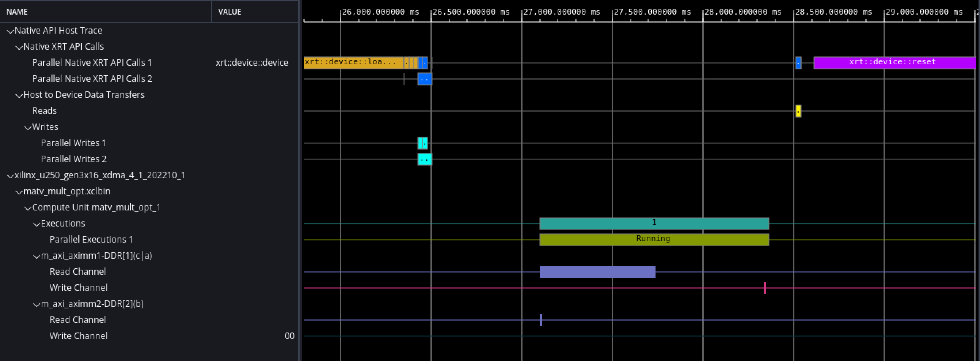Select the xrt::device::loa... orange event bar
Image resolution: width=980 pixels, height=361 pixels.
click(x=353, y=62)
